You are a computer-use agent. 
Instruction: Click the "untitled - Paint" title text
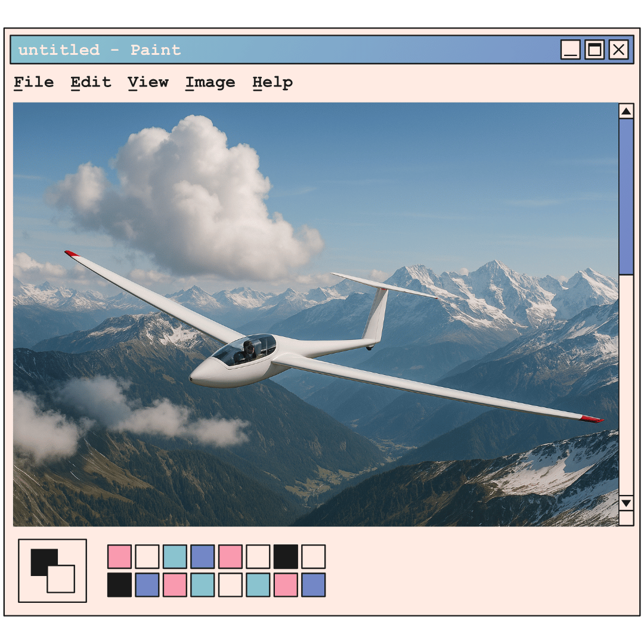[x=100, y=50]
